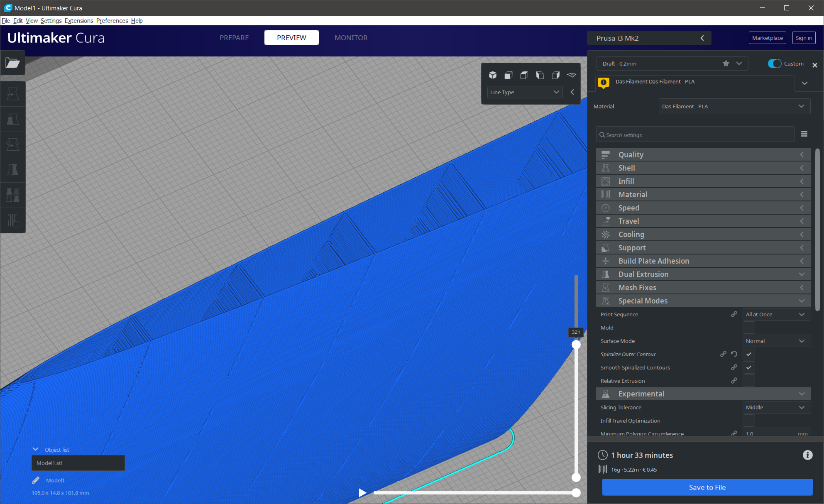The height and width of the screenshot is (504, 824).
Task: Uncheck Spiralize Outer Contour
Action: point(749,354)
